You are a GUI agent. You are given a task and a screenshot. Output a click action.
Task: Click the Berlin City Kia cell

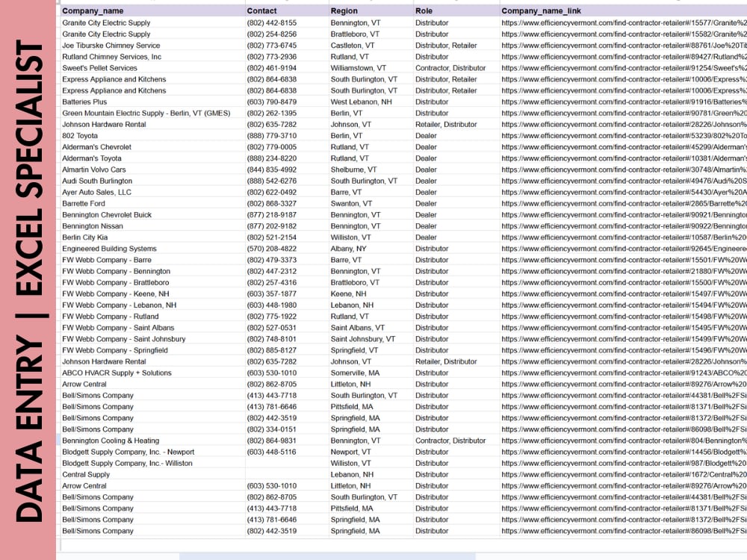tap(153, 237)
